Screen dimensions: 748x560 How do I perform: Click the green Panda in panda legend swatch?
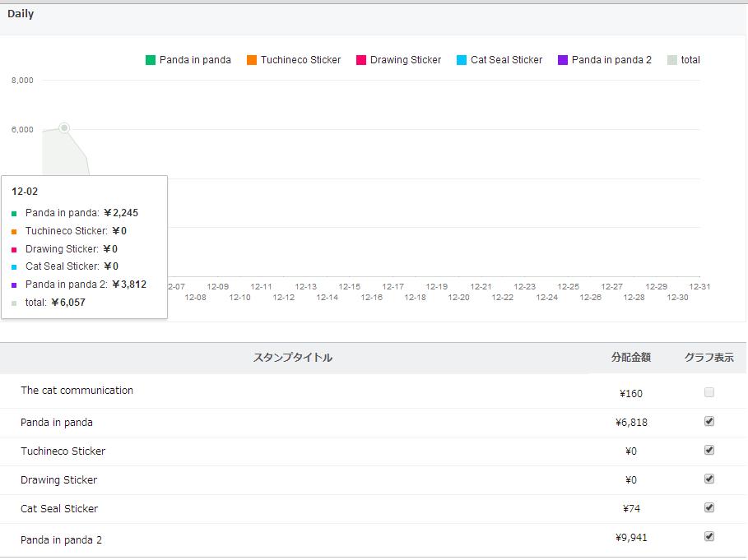151,60
